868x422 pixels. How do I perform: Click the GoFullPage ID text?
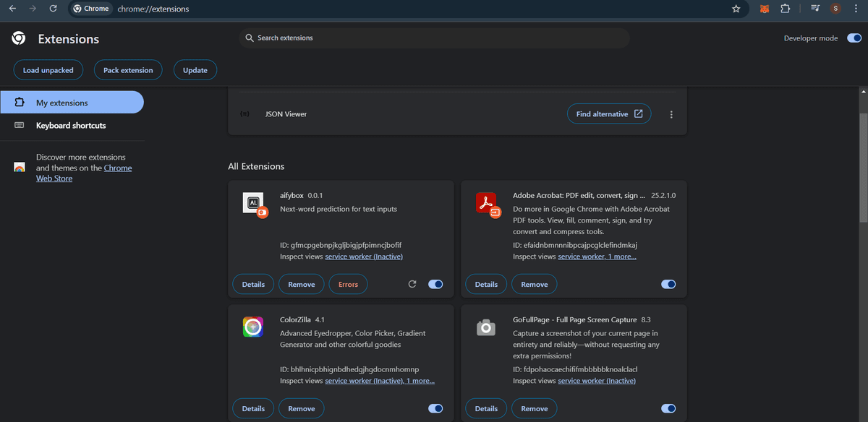[575, 369]
